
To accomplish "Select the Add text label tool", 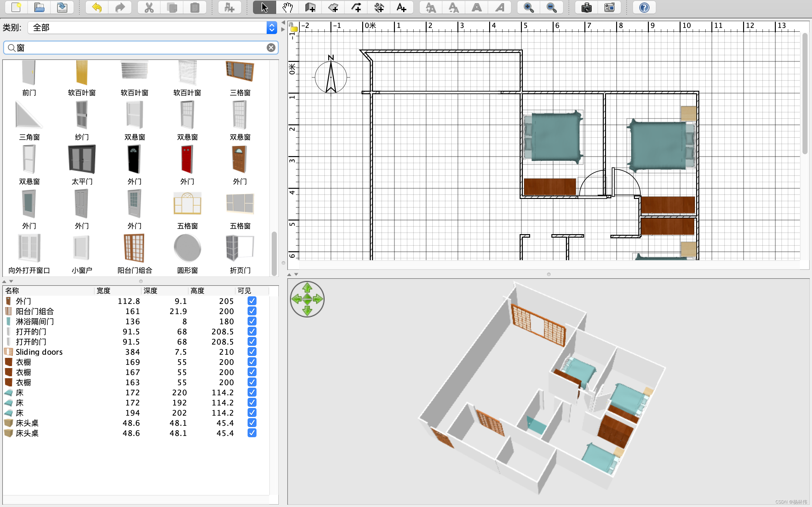I will pos(402,7).
